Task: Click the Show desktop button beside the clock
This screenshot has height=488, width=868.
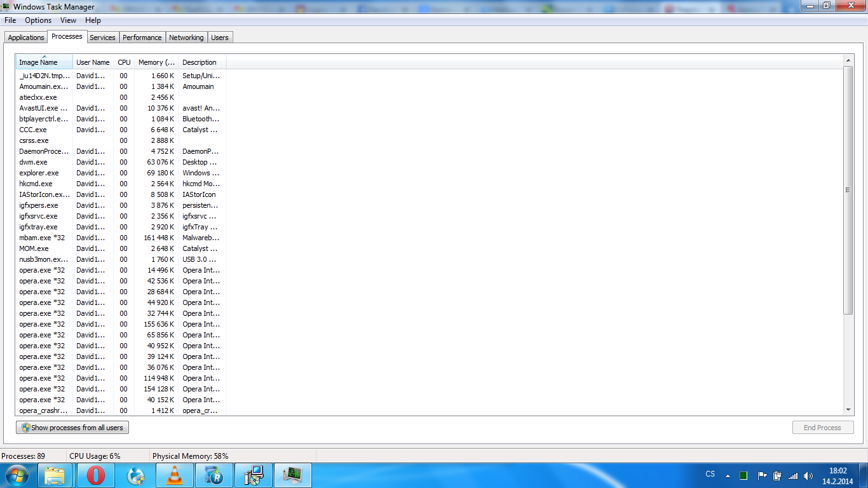Action: coord(864,475)
